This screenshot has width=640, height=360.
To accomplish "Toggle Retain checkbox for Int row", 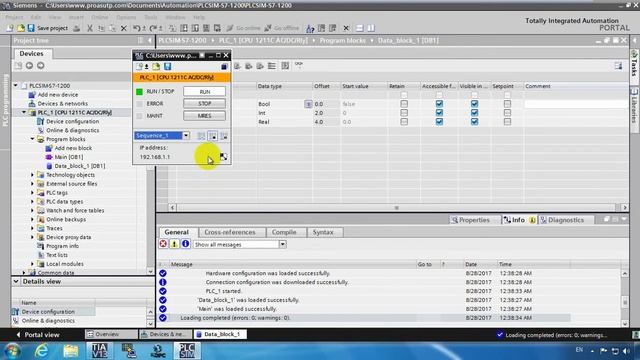I will 404,113.
